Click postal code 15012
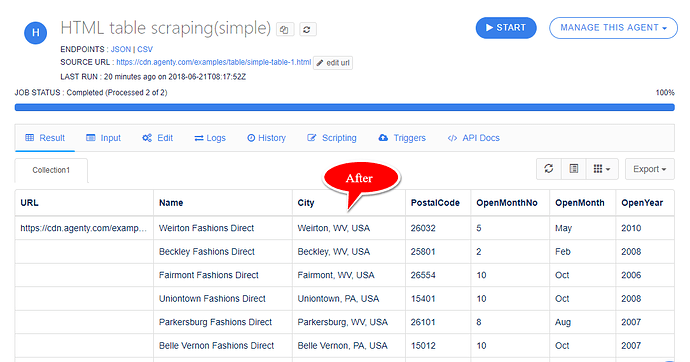Screen dimensions: 690x362 click(x=438, y=346)
